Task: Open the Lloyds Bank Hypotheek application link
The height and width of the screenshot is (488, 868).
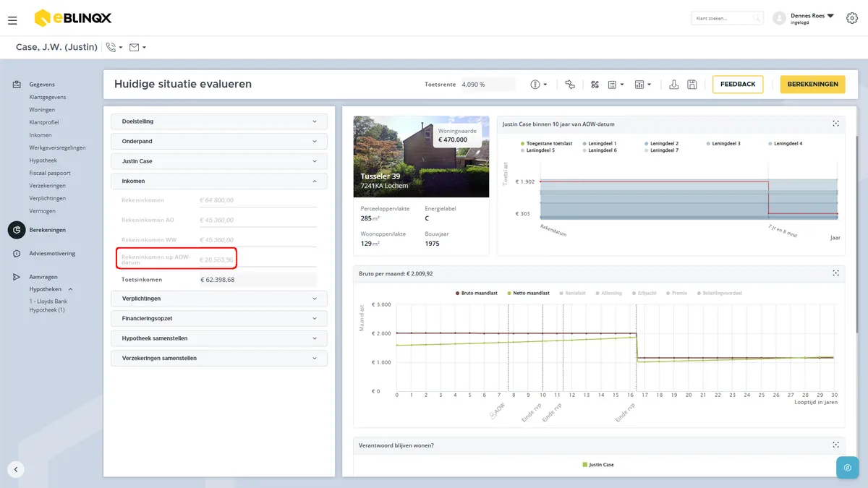Action: coord(48,305)
